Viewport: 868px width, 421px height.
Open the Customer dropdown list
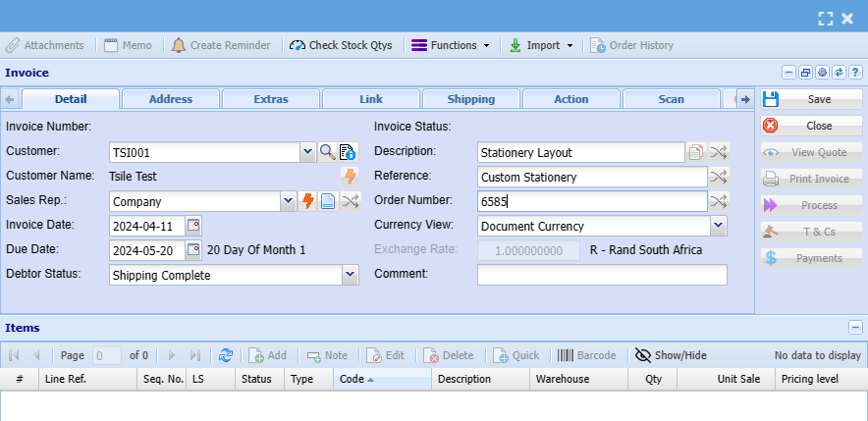pos(307,152)
